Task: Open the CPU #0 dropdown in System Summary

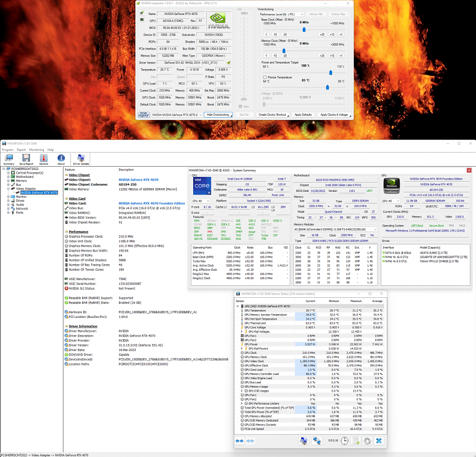Action: pyautogui.click(x=201, y=201)
